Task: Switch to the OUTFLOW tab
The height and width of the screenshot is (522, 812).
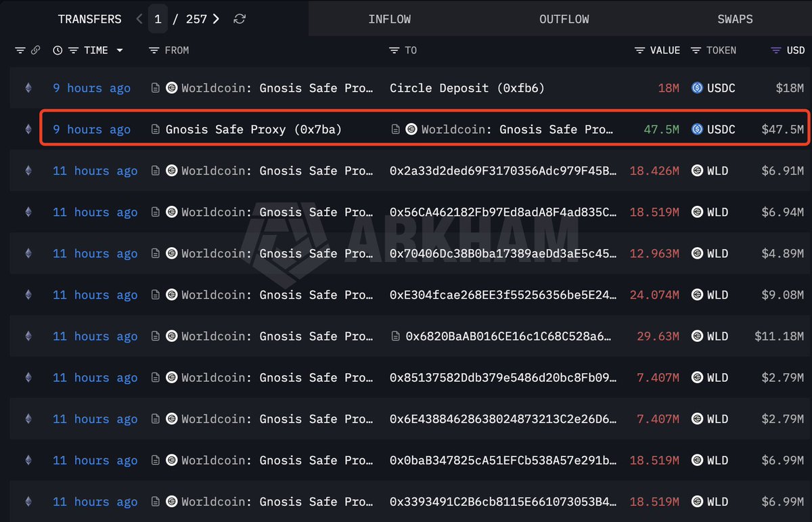Action: [x=564, y=19]
